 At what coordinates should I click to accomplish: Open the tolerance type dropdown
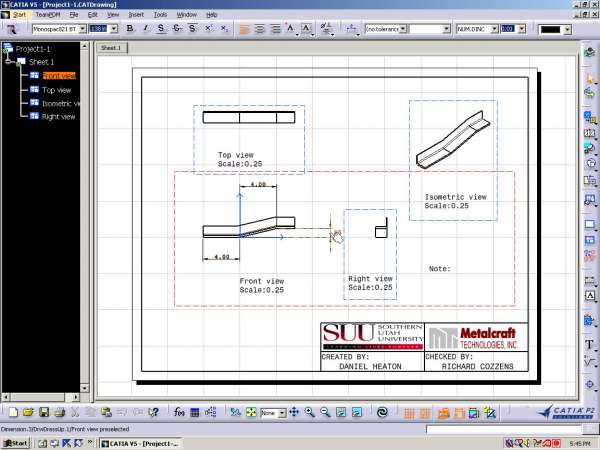point(403,29)
